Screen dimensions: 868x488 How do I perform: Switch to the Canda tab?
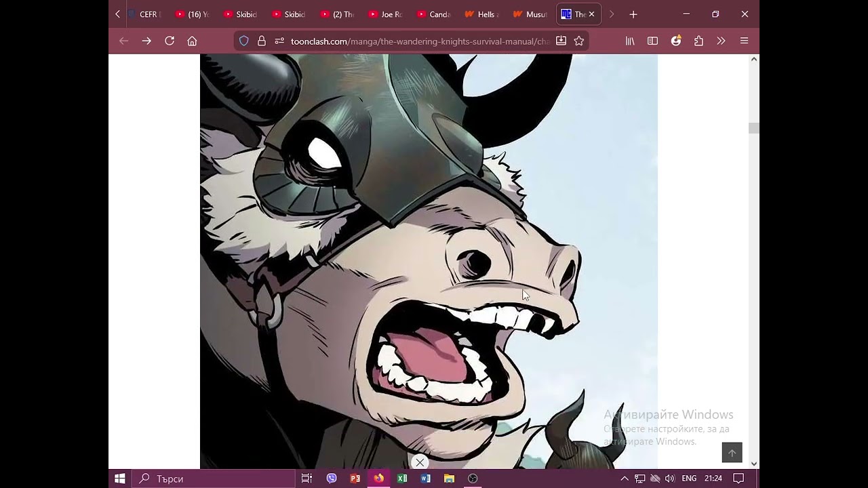[x=434, y=14]
